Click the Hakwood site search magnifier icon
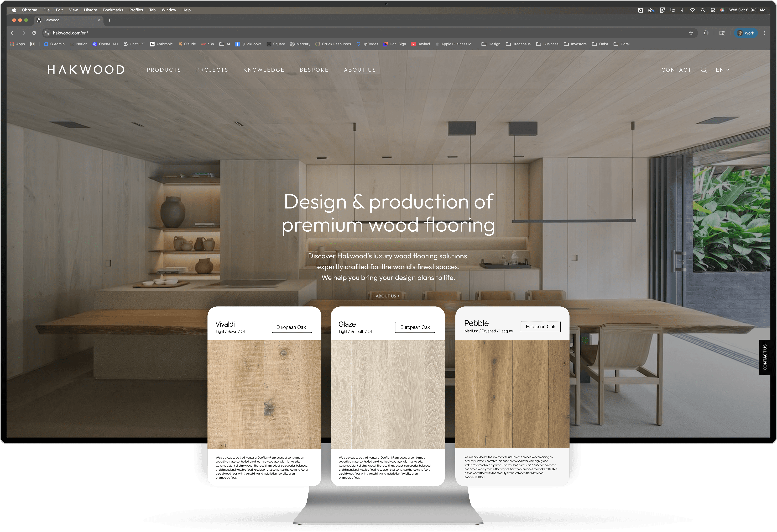Viewport: 777px width, 532px height. click(704, 70)
